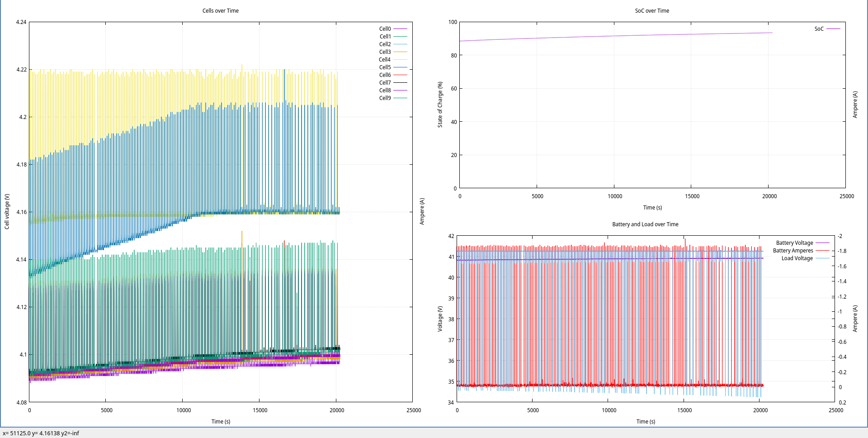Click the Battery Voltage legend entry
The height and width of the screenshot is (438, 868).
click(802, 243)
